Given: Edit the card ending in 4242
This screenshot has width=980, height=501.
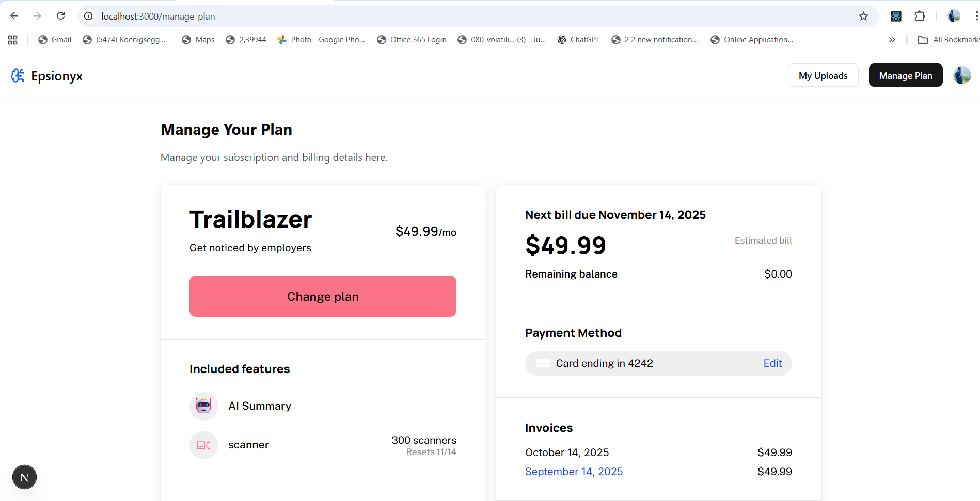Looking at the screenshot, I should [772, 363].
